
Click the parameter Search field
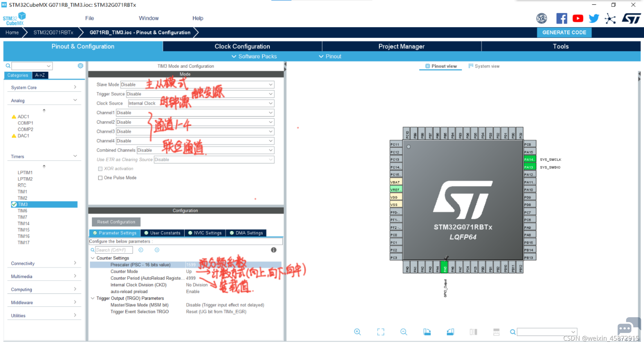coord(114,250)
